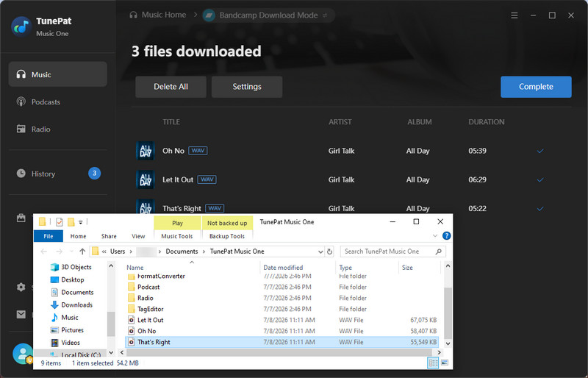Click the Properties quick access checkmark icon
The height and width of the screenshot is (378, 588).
[x=60, y=222]
